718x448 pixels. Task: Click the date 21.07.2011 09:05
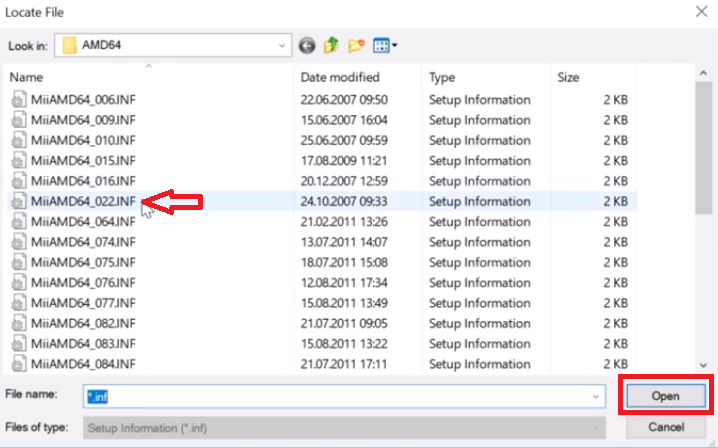pyautogui.click(x=344, y=323)
